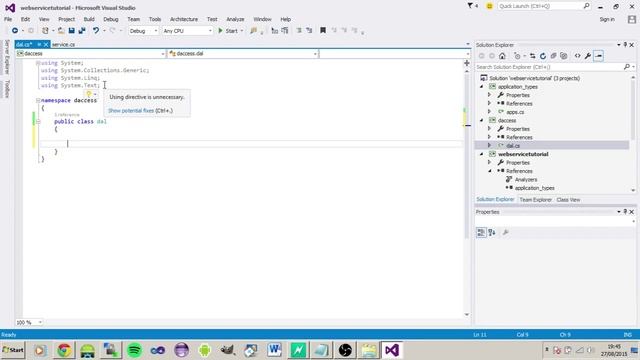Click the View Code angle-brackets icon
The height and width of the screenshot is (360, 640).
(x=578, y=56)
